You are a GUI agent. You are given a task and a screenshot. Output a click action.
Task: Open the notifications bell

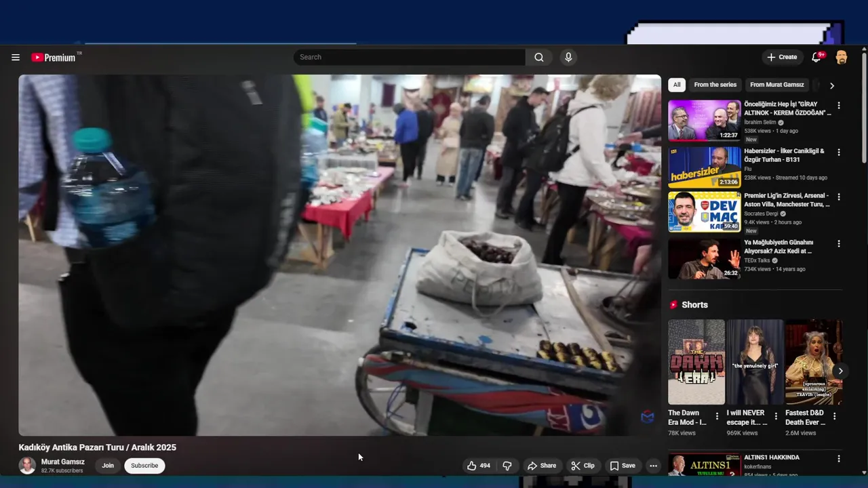(x=816, y=58)
